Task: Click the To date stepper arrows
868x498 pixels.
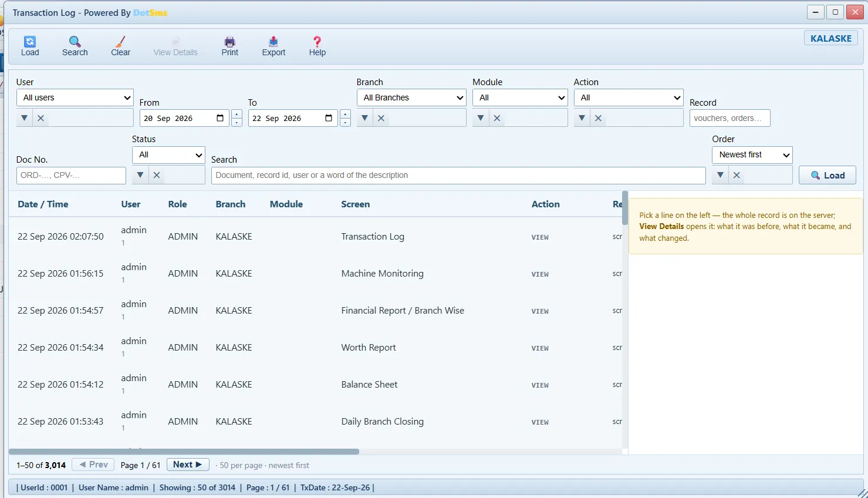Action: 345,118
